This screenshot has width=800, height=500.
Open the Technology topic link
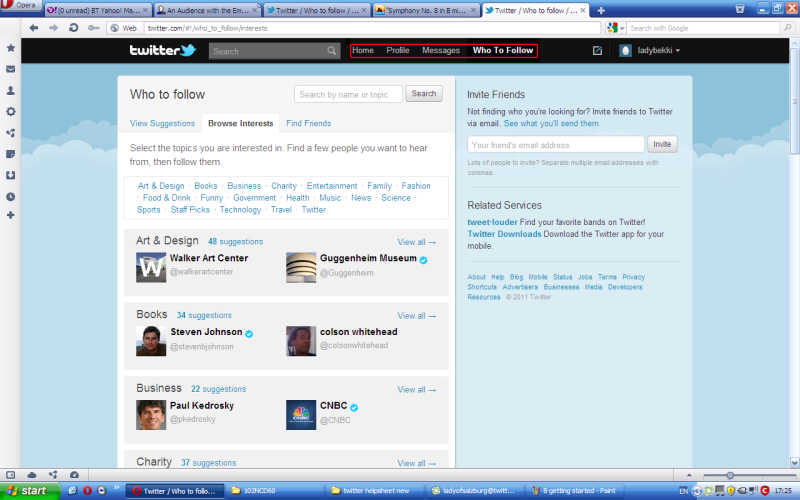tap(240, 210)
